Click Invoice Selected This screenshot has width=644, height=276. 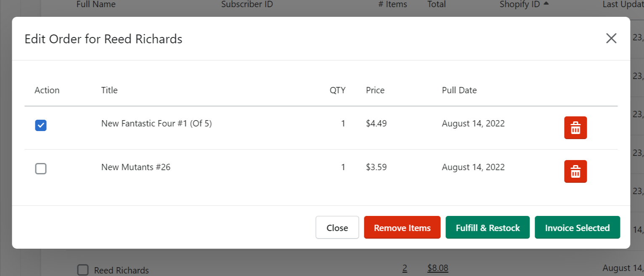(577, 228)
